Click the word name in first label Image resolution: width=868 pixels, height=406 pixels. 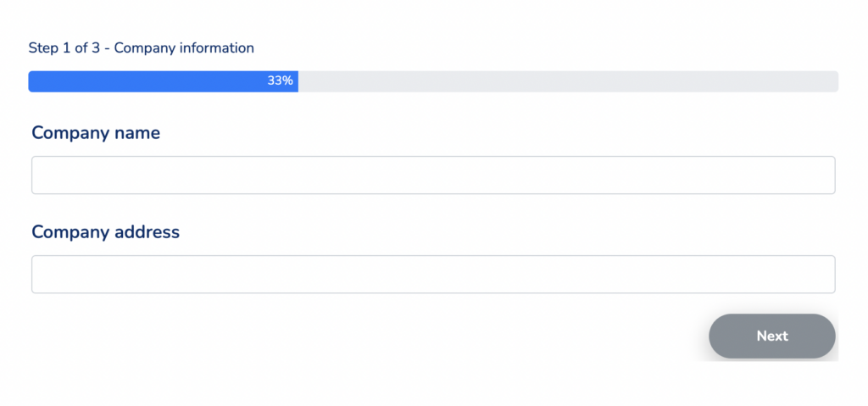click(137, 133)
